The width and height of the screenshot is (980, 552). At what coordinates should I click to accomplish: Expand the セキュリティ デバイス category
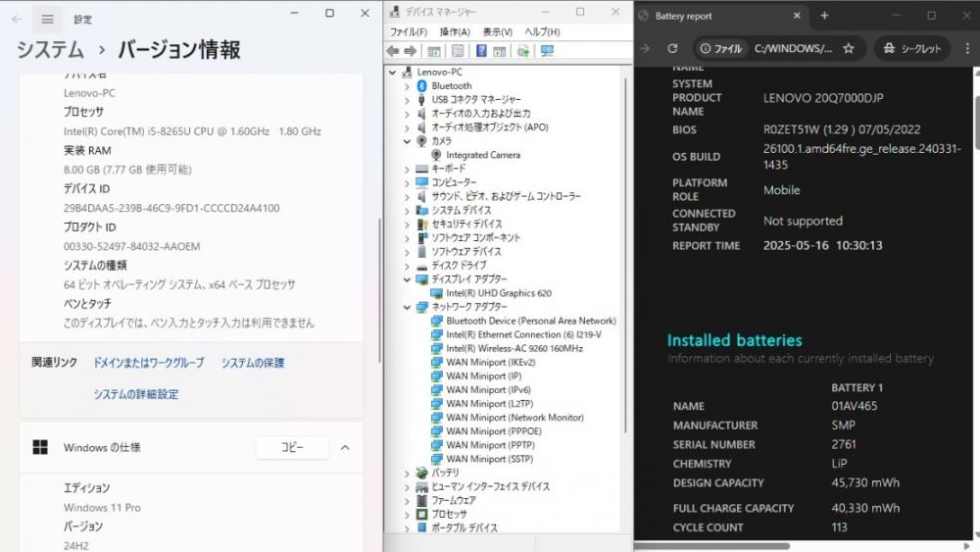[x=407, y=225]
